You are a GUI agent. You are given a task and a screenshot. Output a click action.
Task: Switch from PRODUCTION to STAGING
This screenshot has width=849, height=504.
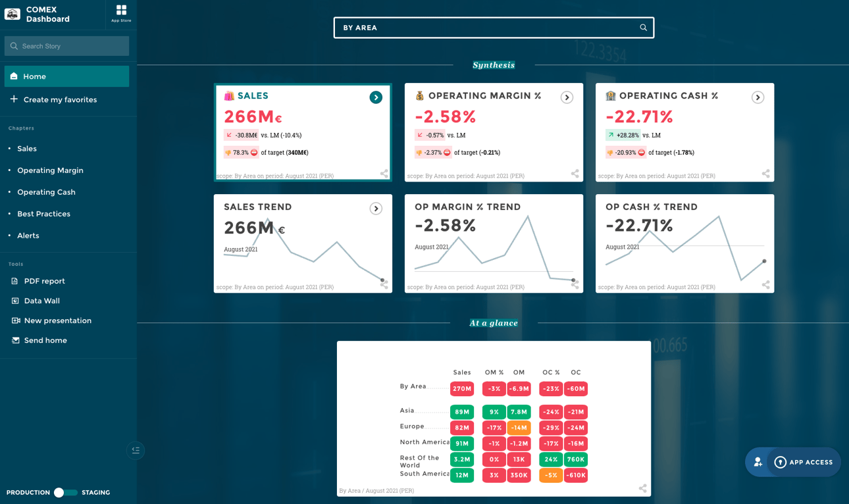point(64,492)
